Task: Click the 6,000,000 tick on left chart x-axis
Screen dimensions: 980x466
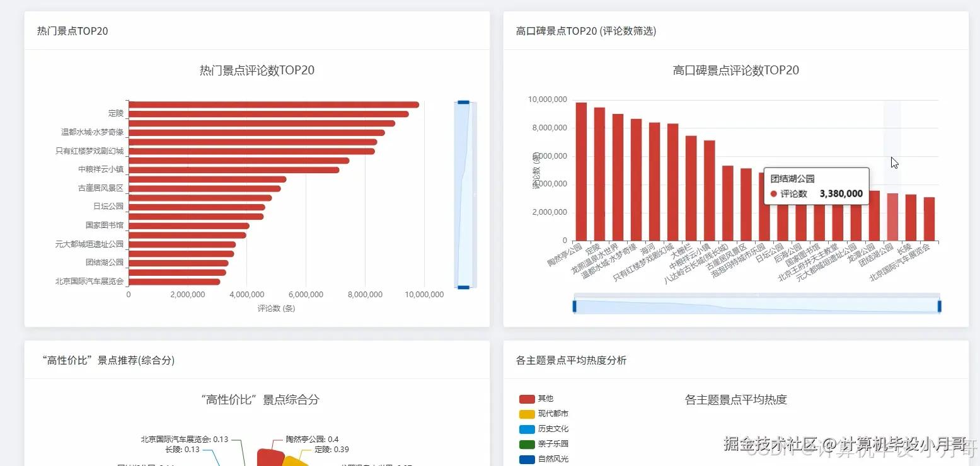Action: (306, 295)
